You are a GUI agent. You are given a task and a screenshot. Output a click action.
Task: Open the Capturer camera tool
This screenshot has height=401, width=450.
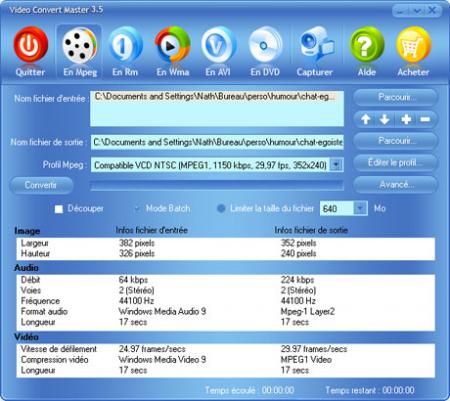click(316, 44)
